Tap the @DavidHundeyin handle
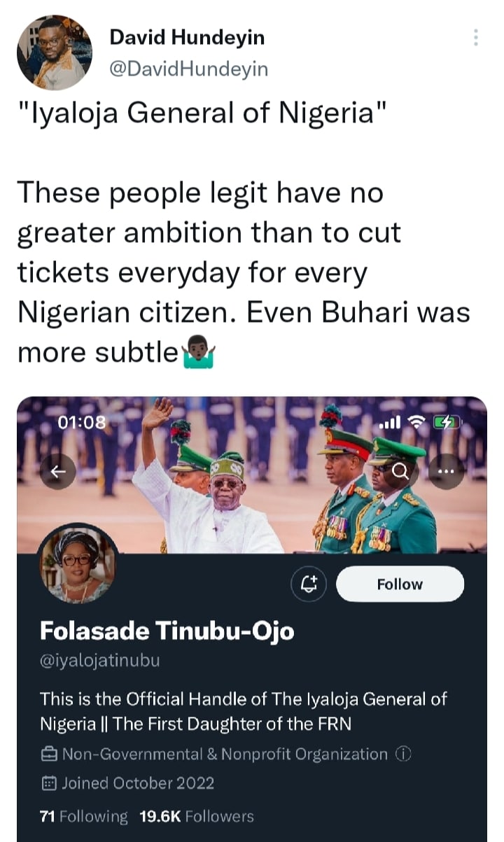Screen dimensions: 504x842 188,69
